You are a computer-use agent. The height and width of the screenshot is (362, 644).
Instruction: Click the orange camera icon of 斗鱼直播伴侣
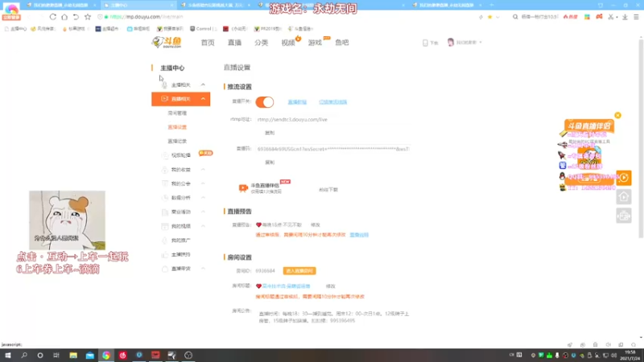tap(243, 188)
